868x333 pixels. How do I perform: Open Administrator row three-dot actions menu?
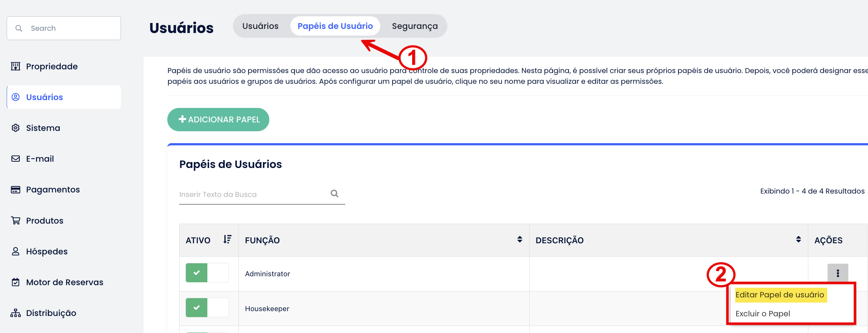[x=838, y=273]
